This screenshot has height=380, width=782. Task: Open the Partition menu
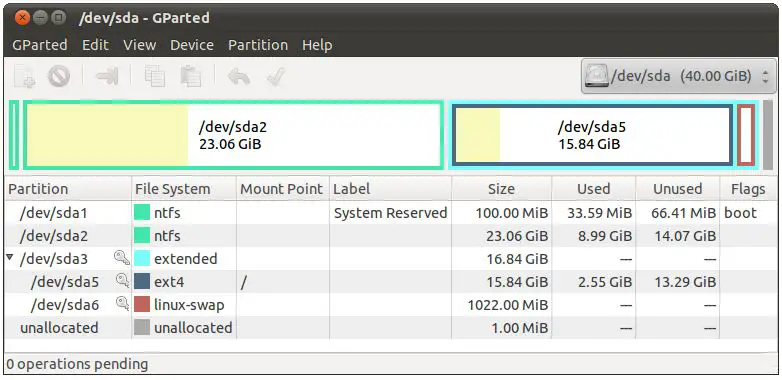click(x=258, y=45)
